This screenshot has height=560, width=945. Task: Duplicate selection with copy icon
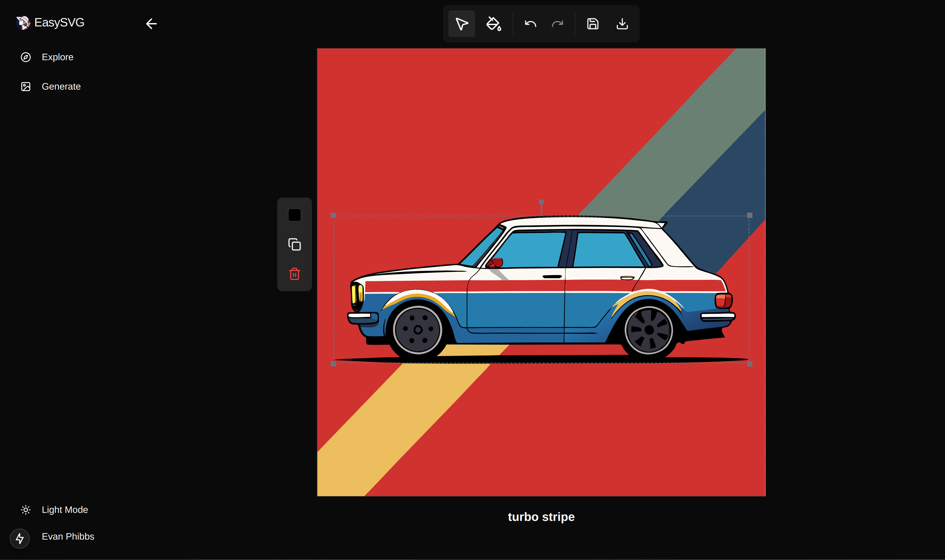point(294,244)
